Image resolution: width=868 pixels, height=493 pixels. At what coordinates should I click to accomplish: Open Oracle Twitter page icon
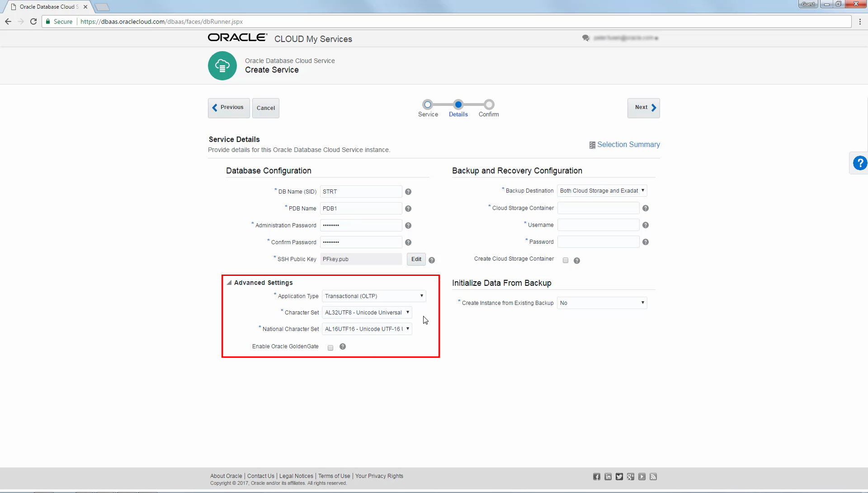[x=619, y=477]
